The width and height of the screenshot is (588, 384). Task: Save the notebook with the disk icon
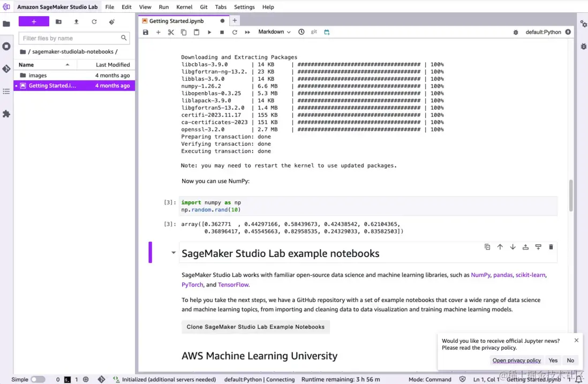(x=146, y=32)
